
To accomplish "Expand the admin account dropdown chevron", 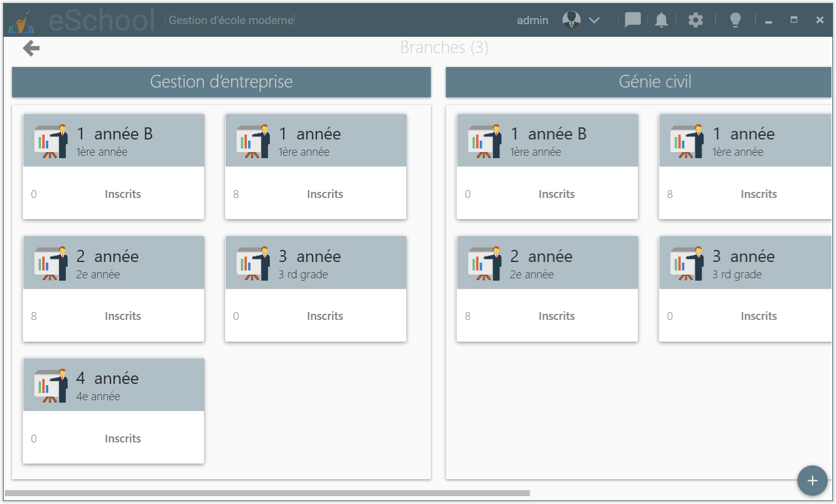I will pos(595,20).
